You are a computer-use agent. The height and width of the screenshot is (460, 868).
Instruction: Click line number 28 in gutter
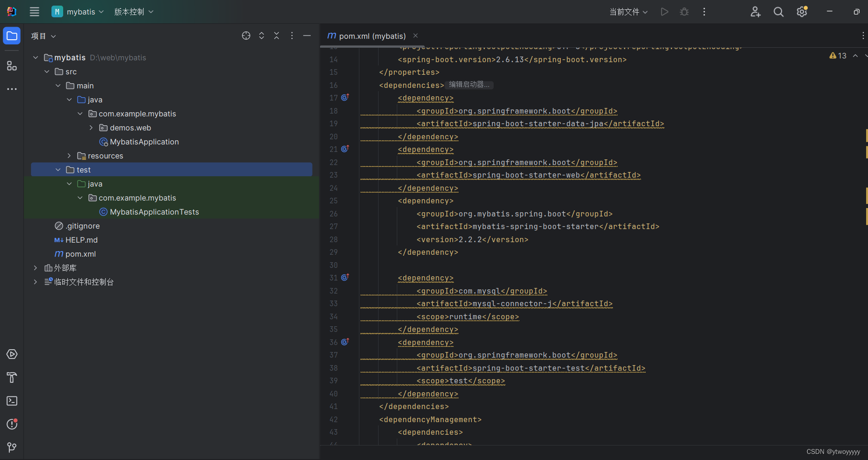click(333, 239)
